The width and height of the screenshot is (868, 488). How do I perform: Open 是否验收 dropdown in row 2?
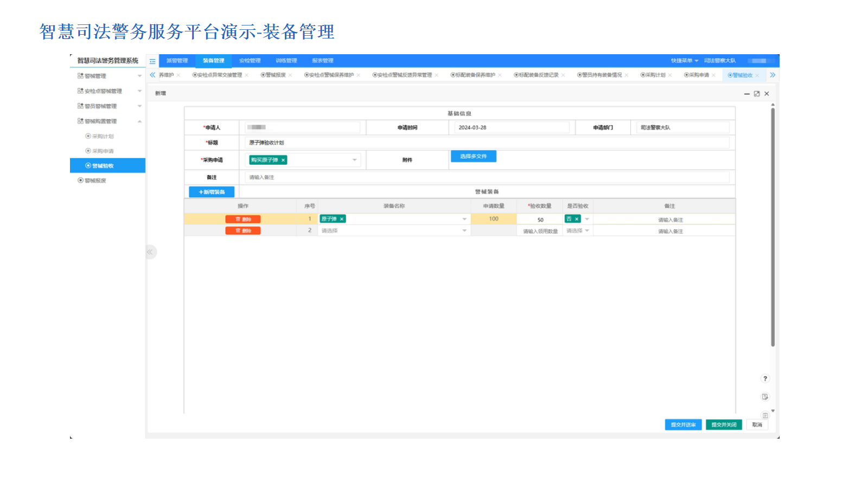(x=587, y=230)
